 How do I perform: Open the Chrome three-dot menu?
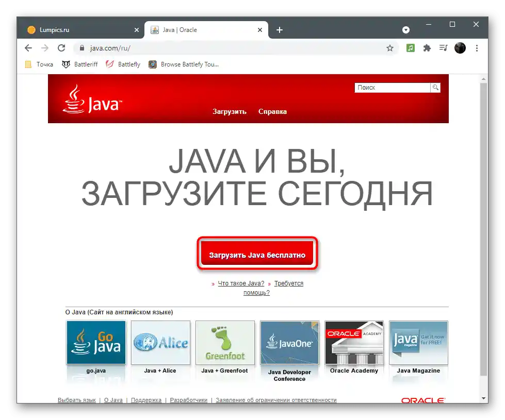[x=477, y=48]
